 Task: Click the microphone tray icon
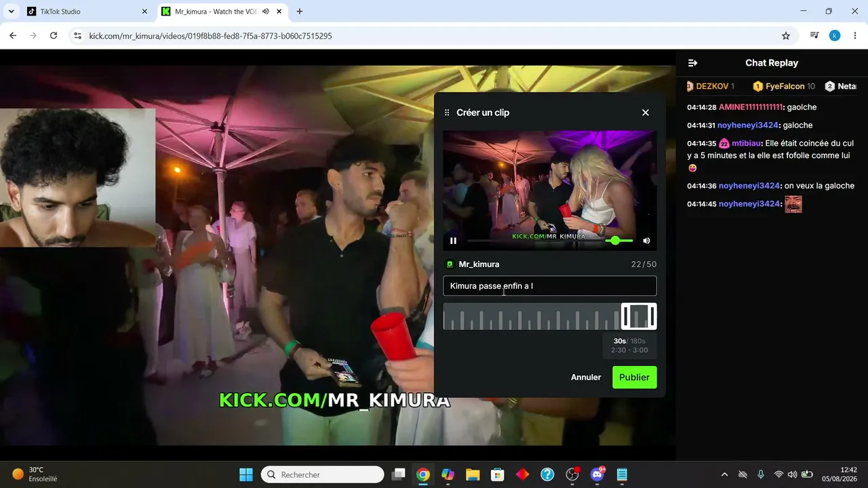click(761, 474)
